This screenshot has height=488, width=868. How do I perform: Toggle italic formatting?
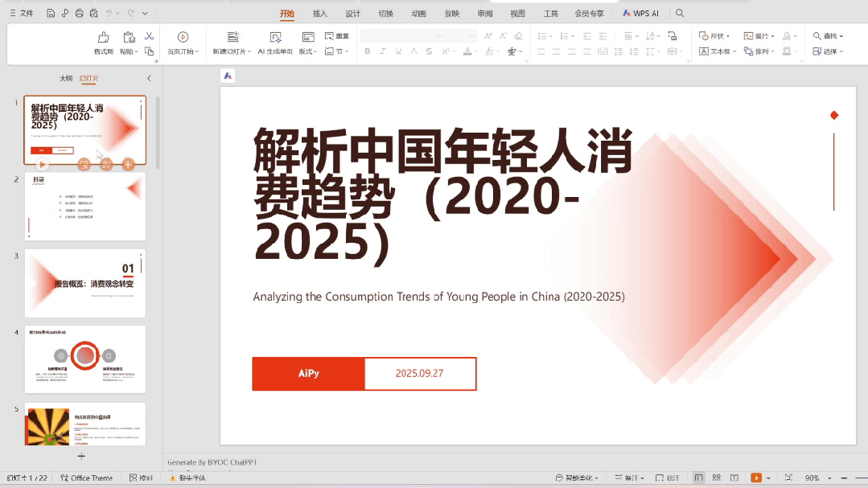(x=381, y=50)
